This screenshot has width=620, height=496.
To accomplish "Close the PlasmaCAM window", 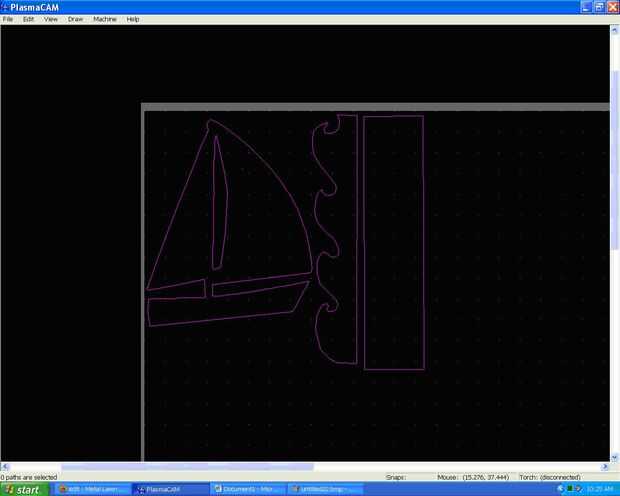I will [613, 7].
